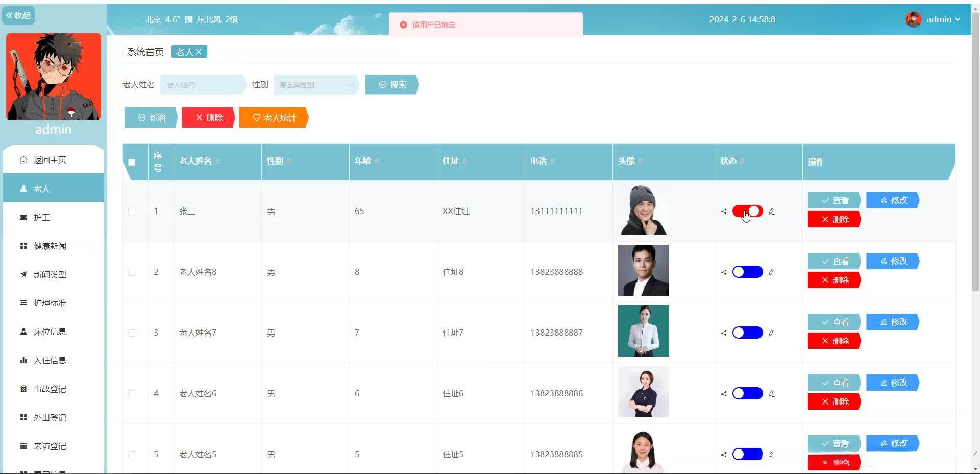Image resolution: width=980 pixels, height=474 pixels.
Task: Open 张三's avatar photo
Action: tap(644, 210)
